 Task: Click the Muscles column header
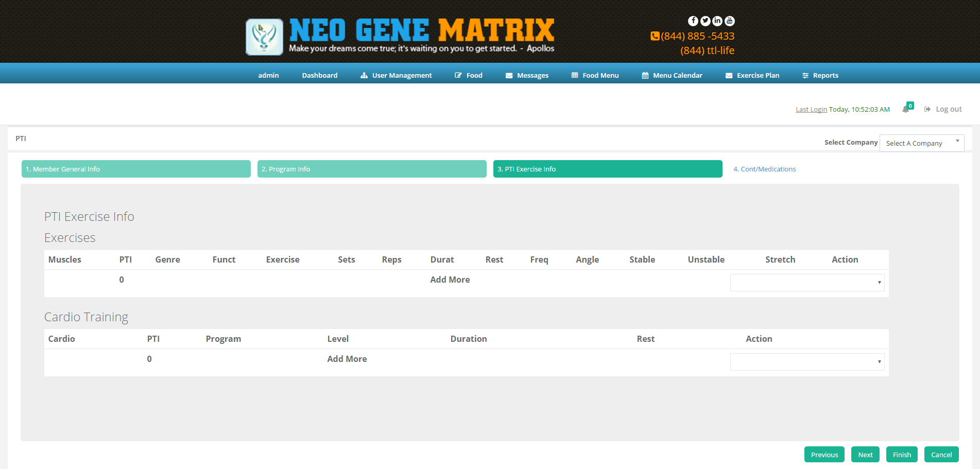(65, 259)
